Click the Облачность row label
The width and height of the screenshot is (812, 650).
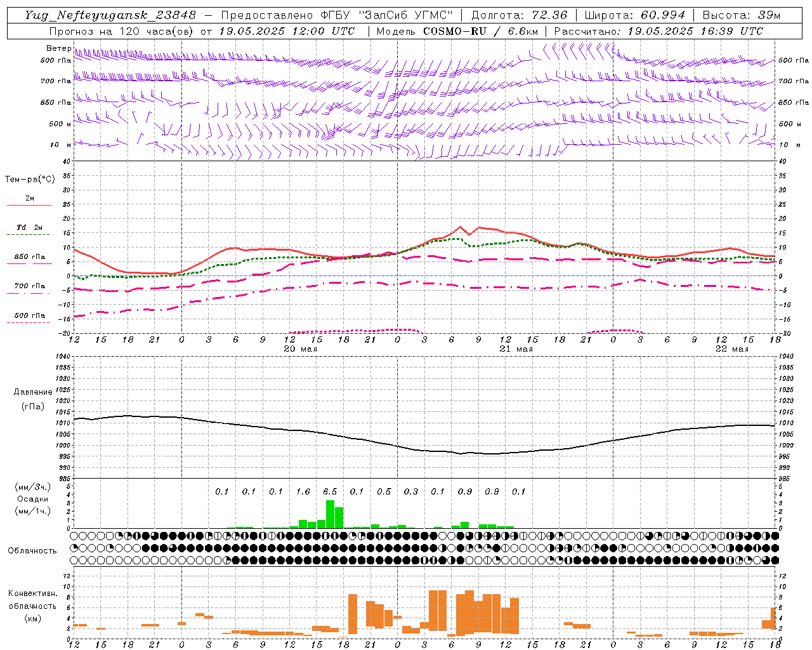pyautogui.click(x=32, y=550)
